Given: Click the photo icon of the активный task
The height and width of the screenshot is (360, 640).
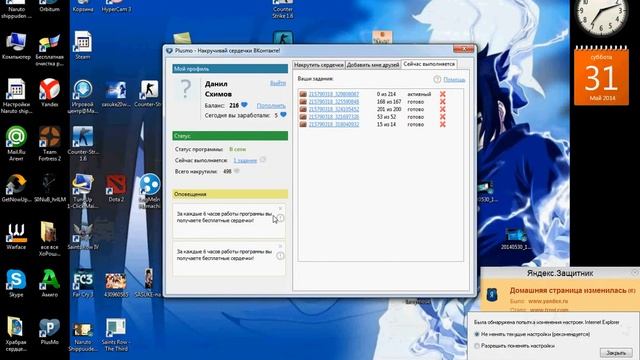Looking at the screenshot, I should [x=303, y=94].
